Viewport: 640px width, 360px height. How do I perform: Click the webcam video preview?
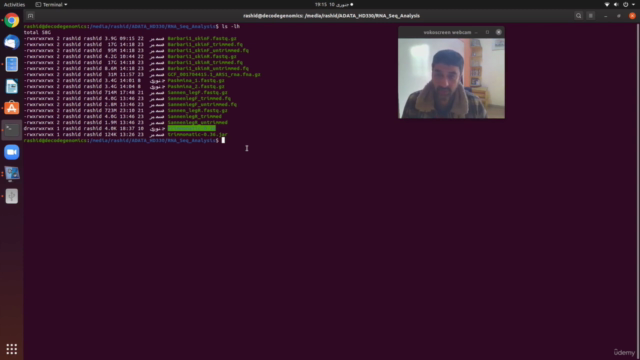tap(451, 78)
